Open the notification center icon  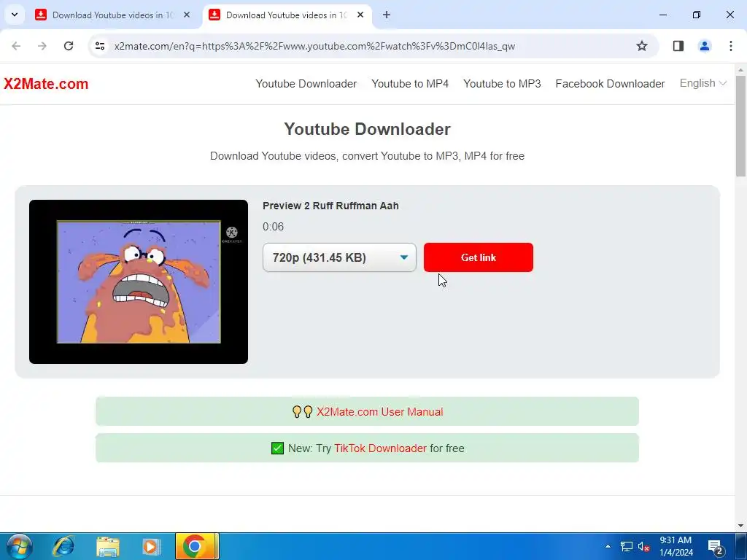[x=716, y=547]
